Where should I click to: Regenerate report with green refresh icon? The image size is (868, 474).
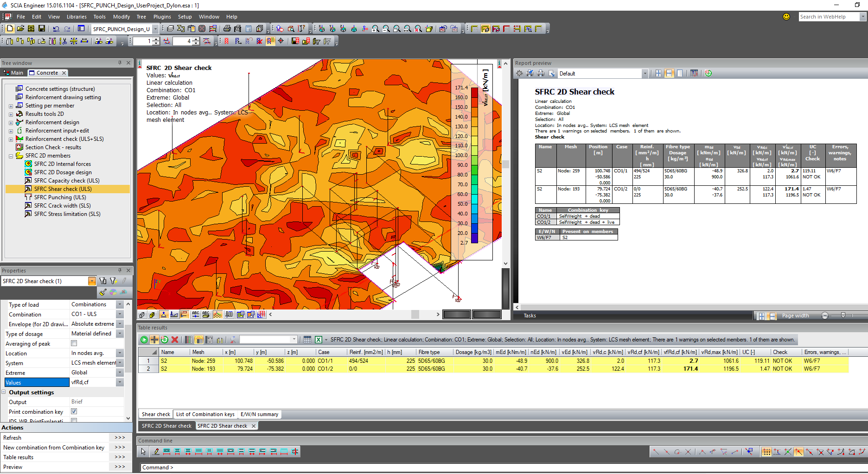coord(708,73)
